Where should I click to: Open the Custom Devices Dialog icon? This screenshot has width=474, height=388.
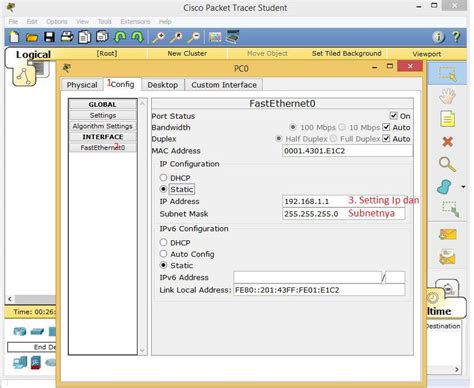tap(233, 37)
